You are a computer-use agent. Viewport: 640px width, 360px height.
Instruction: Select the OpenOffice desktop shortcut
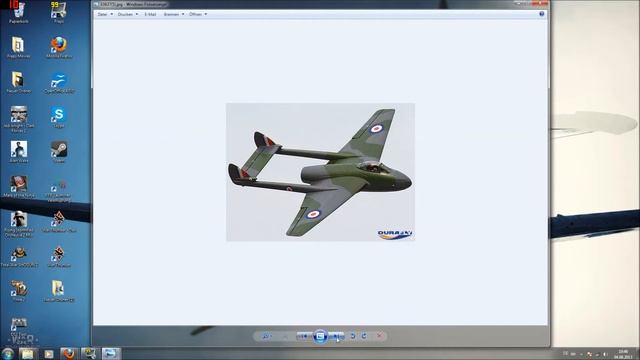point(59,82)
